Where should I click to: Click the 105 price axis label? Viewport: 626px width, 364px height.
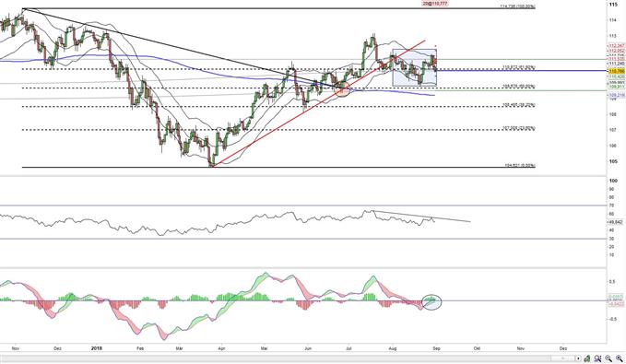point(613,161)
